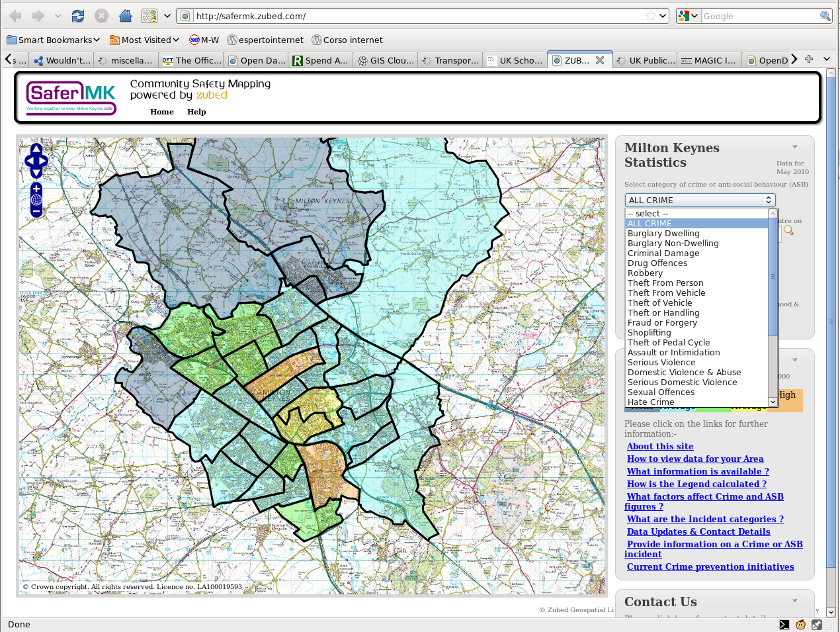The width and height of the screenshot is (840, 632).
Task: Reset map to full extent with the globe
Action: pyautogui.click(x=36, y=200)
